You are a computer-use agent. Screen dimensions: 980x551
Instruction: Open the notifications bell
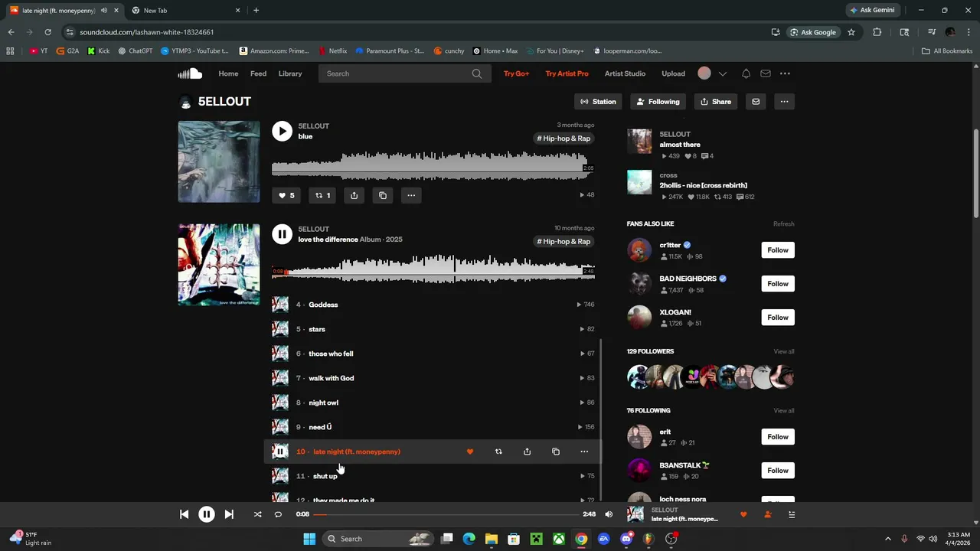pyautogui.click(x=746, y=73)
